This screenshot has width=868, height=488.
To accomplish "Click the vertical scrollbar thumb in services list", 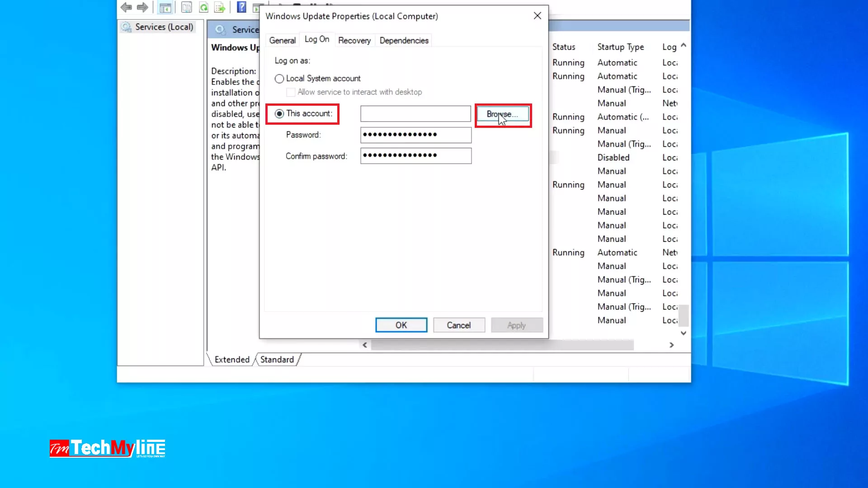I will point(684,315).
